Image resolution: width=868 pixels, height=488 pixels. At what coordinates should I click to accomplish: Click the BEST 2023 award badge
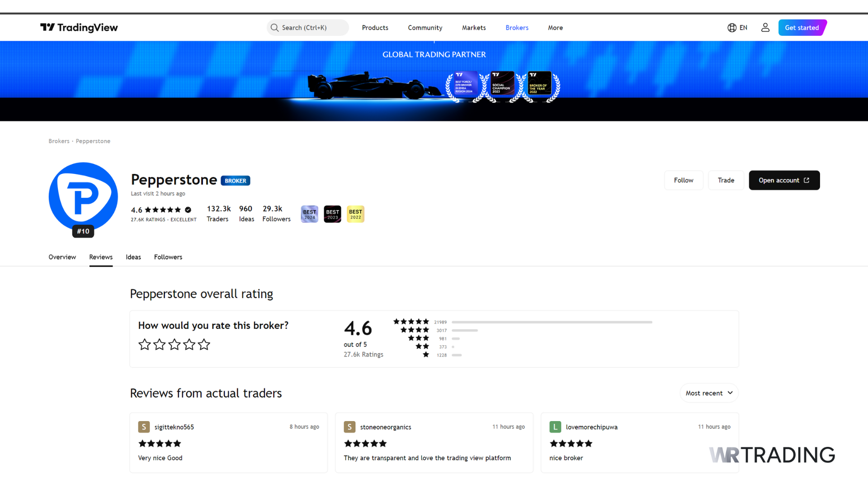coord(333,214)
